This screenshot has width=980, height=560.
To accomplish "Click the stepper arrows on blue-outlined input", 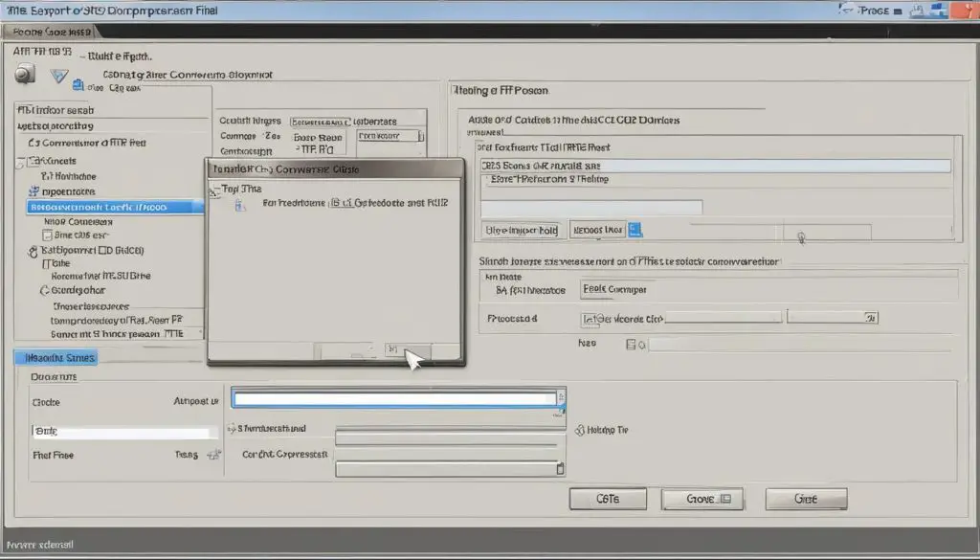I will 561,397.
